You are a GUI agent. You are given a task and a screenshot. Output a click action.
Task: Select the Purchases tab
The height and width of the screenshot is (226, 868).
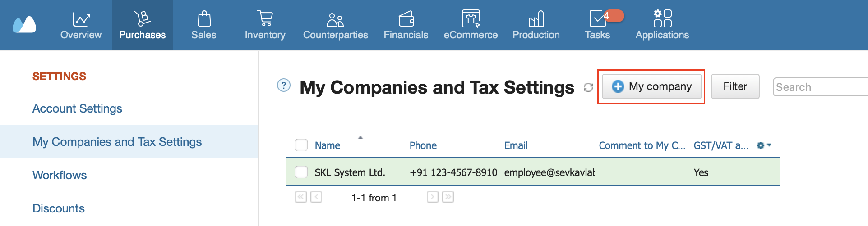coord(143,25)
